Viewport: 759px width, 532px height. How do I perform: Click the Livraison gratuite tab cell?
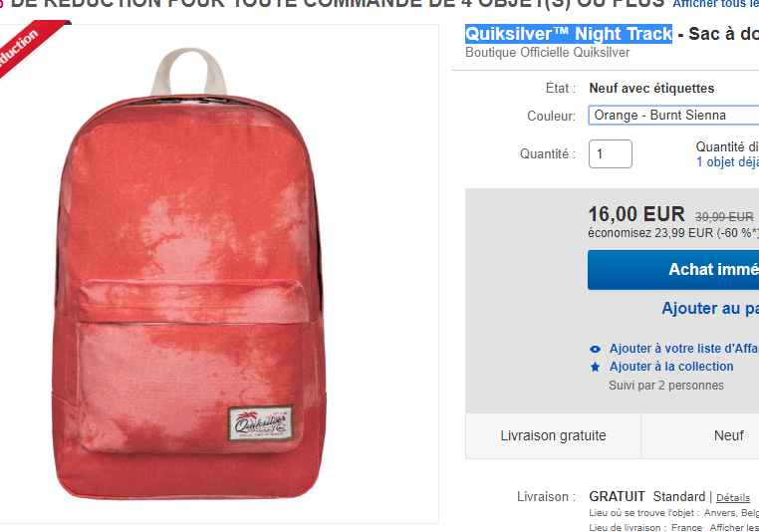pos(553,435)
